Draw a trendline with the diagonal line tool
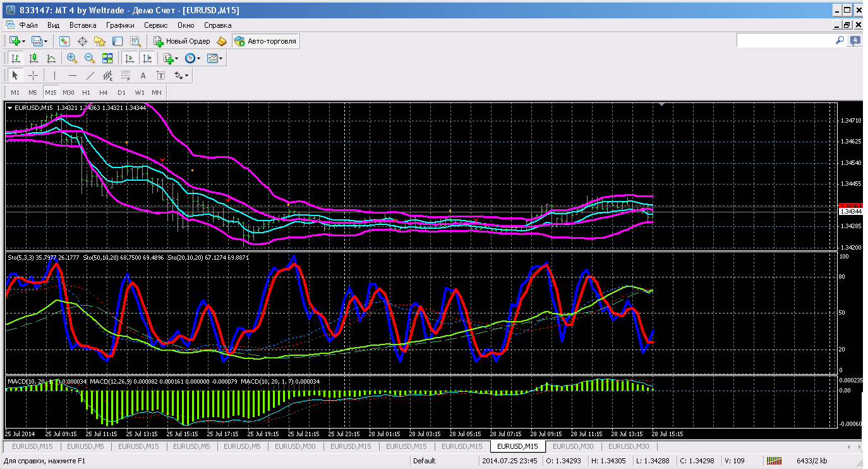The image size is (868, 469). pyautogui.click(x=90, y=75)
